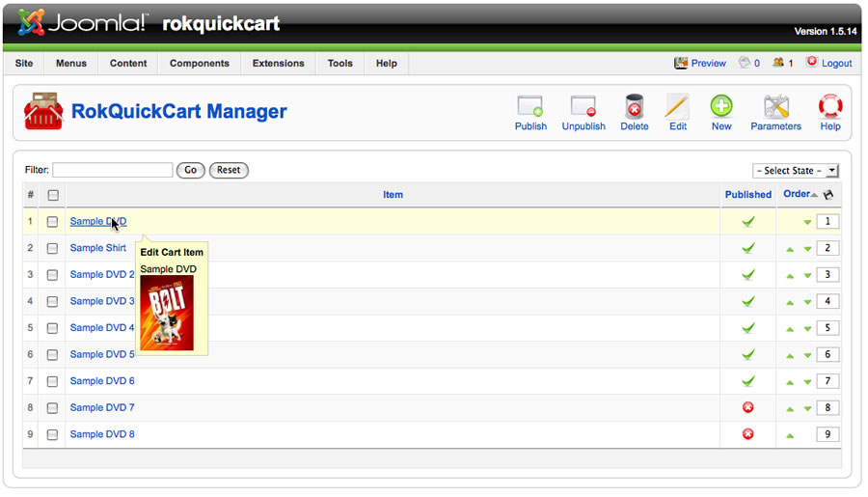Click the messages icon showing 0

coord(745,63)
